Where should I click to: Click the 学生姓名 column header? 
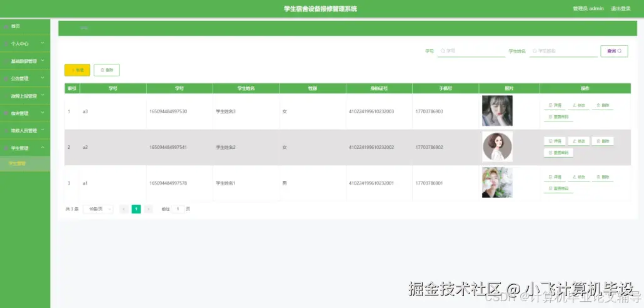tap(246, 88)
